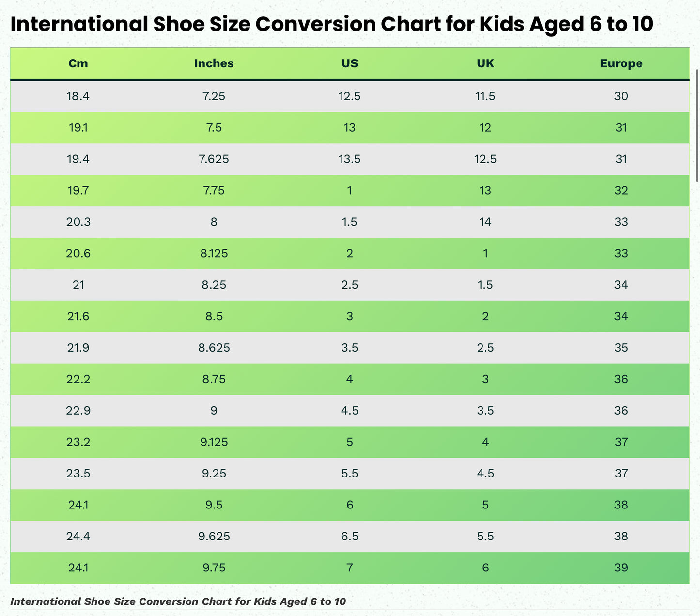Select the UK column header
Image resolution: width=700 pixels, height=616 pixels.
(x=485, y=63)
